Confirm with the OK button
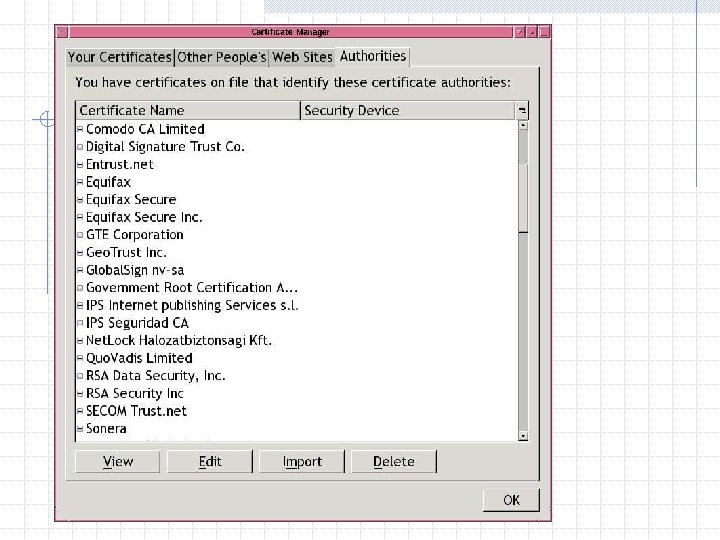This screenshot has height=540, width=720. (511, 500)
